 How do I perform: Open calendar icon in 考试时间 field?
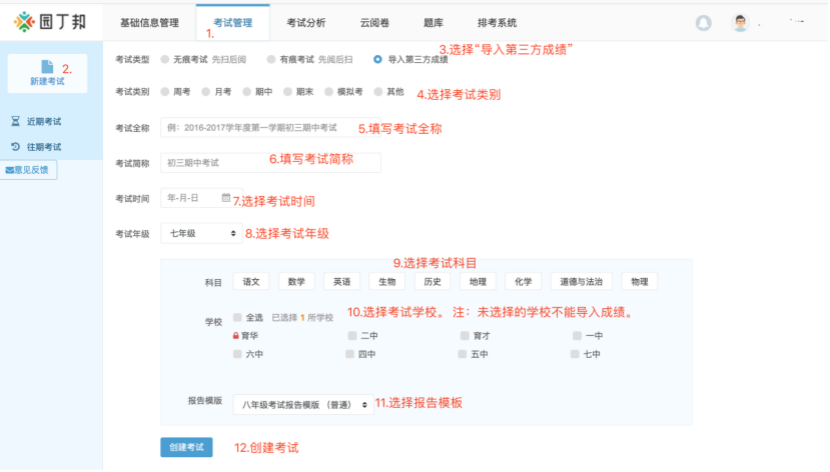coord(226,197)
